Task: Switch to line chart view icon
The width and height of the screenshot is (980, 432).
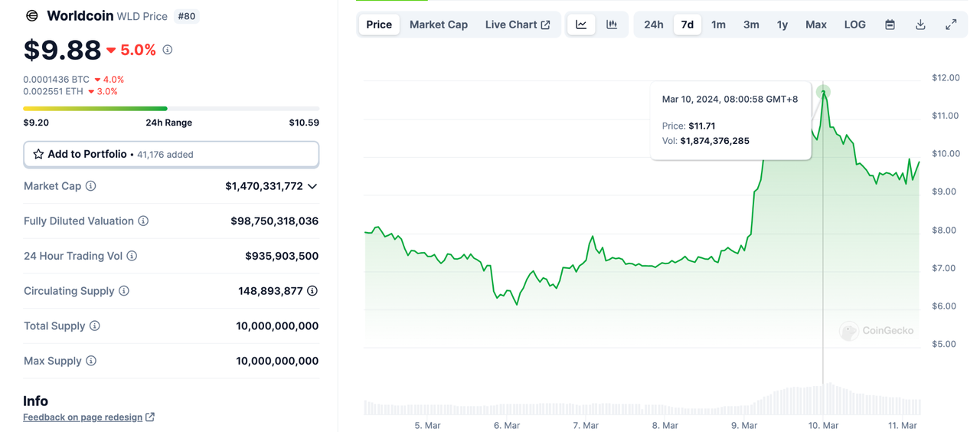Action: pyautogui.click(x=581, y=25)
